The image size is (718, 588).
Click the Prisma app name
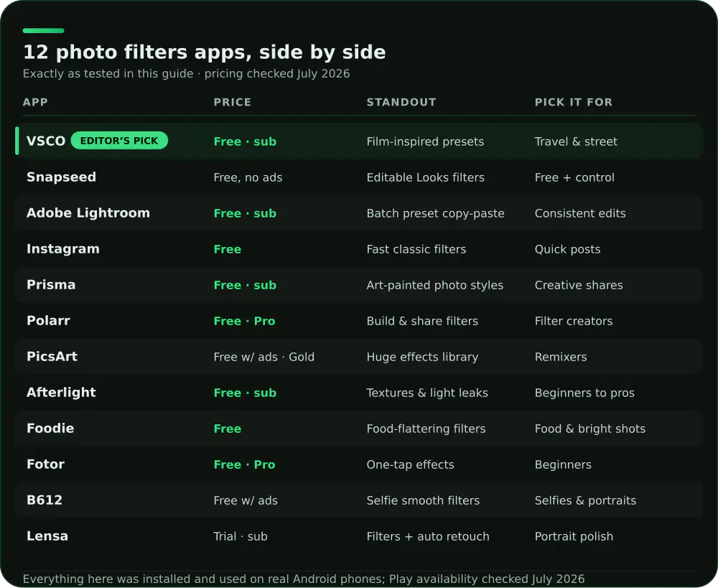(x=51, y=285)
